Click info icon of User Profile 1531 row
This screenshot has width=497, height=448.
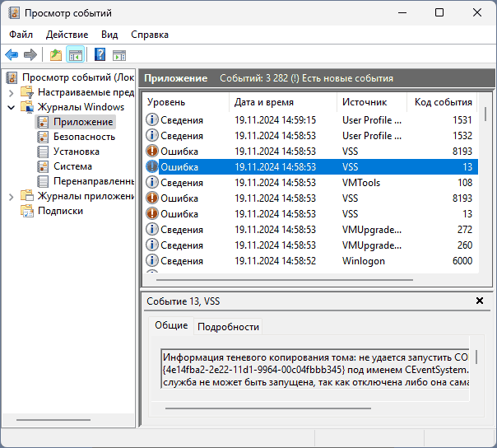coord(152,119)
